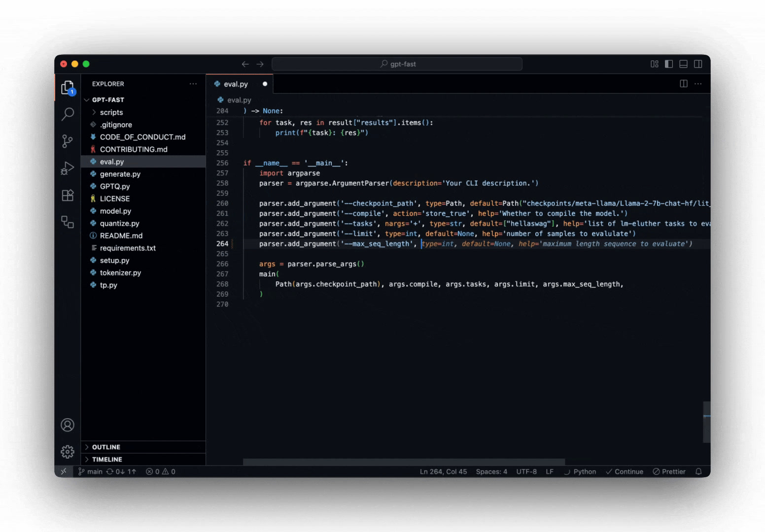
Task: Toggle the primary side bar
Action: pos(669,64)
